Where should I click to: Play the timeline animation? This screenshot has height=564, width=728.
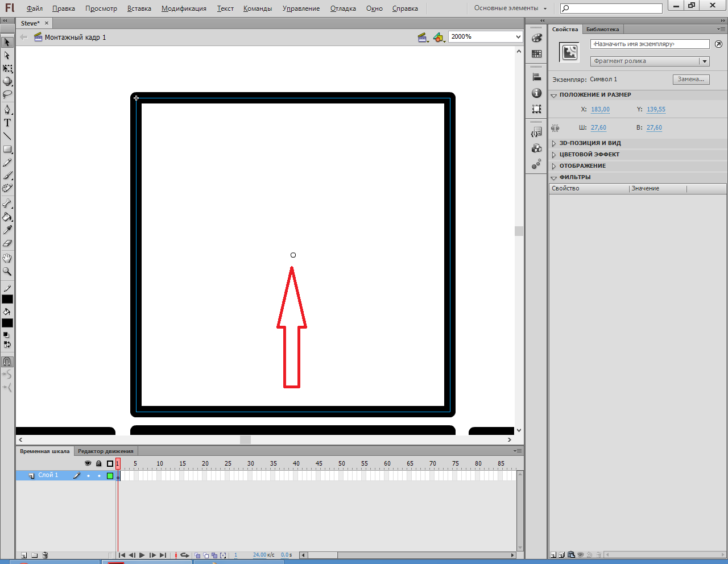(142, 555)
